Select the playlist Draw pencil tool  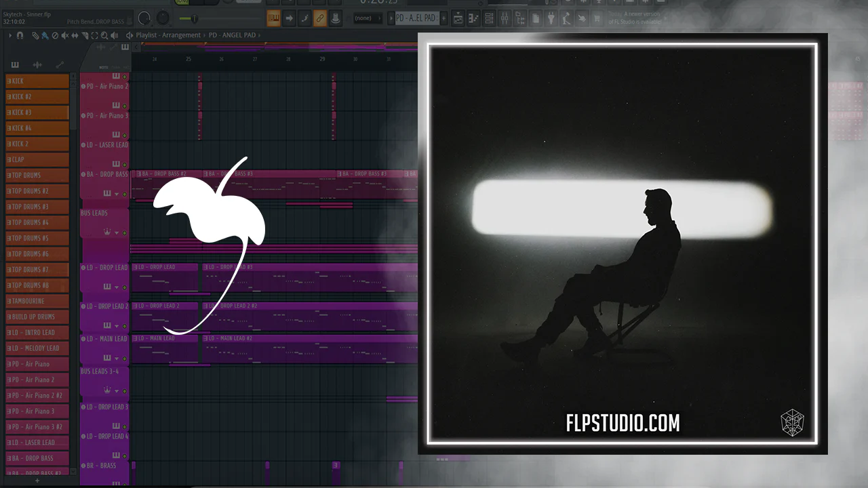pyautogui.click(x=35, y=35)
